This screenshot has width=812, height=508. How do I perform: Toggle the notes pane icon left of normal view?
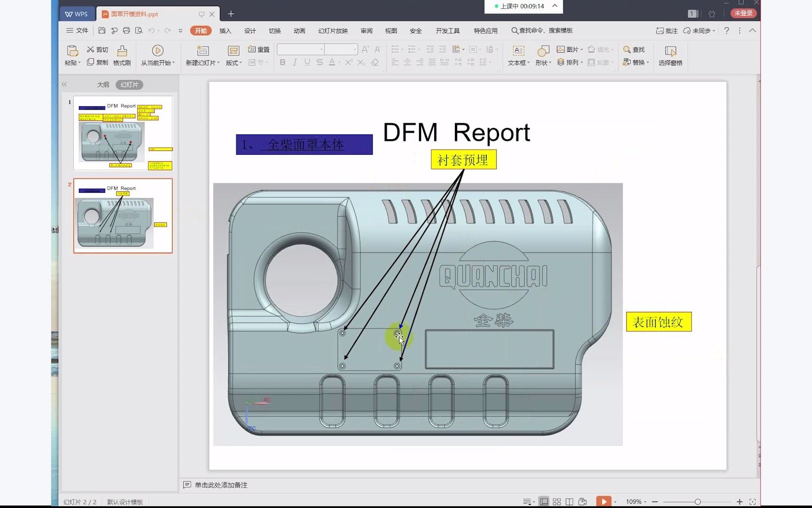[529, 502]
